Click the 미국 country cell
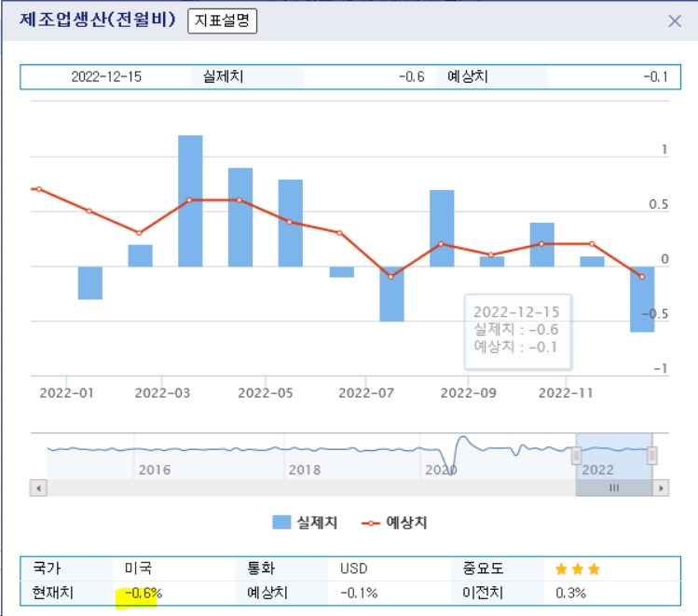The height and width of the screenshot is (616, 698). [x=139, y=568]
